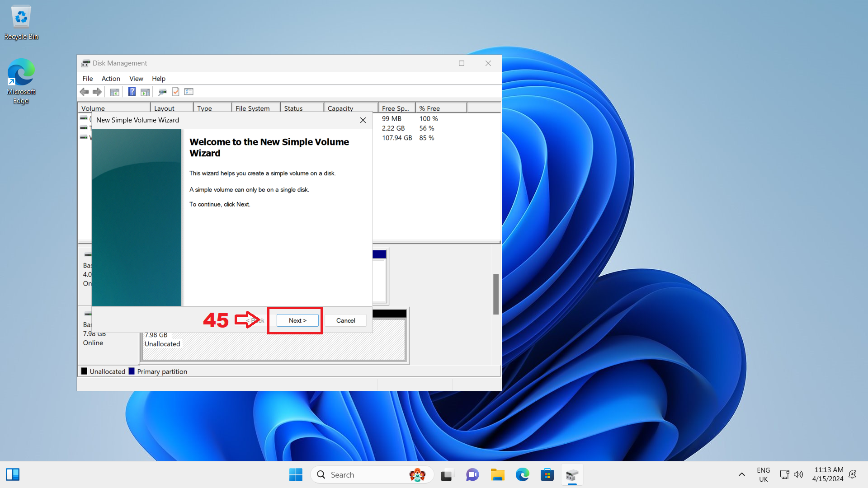Click the Rescan Disks toolbar icon
Screen dimensions: 868x488
click(x=162, y=92)
